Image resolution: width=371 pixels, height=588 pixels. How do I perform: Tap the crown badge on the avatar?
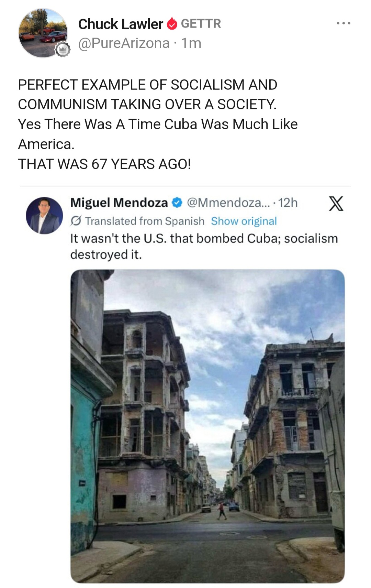click(x=63, y=50)
